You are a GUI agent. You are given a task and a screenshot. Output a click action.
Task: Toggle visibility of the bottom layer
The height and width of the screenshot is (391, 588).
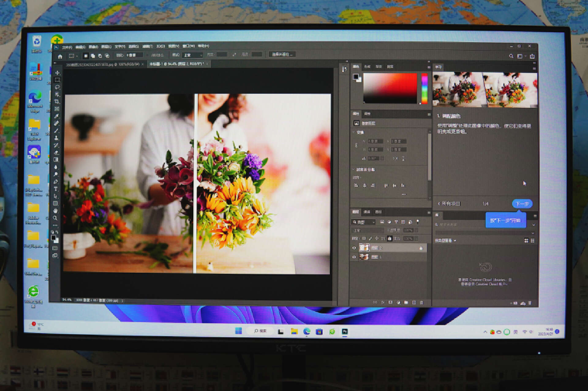(x=354, y=257)
